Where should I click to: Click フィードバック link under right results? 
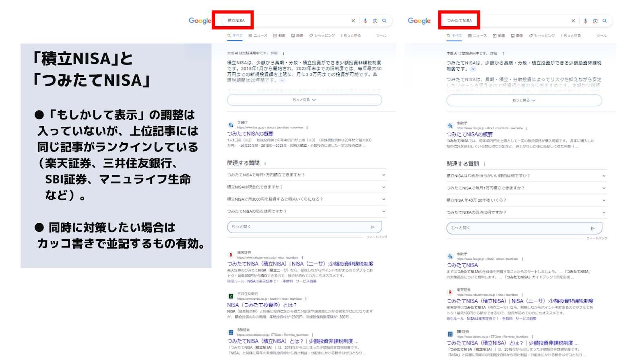597,238
